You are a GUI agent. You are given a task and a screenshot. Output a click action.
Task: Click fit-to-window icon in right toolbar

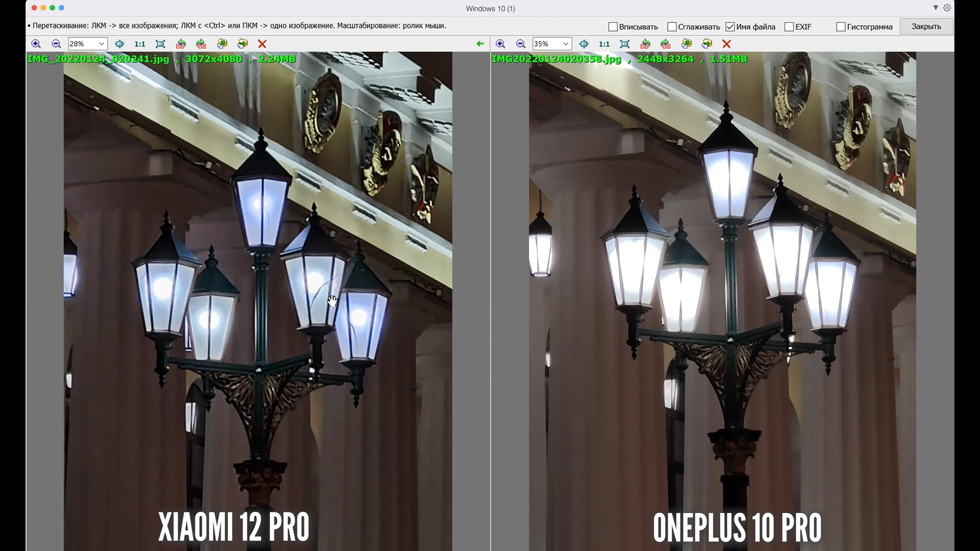(x=625, y=44)
